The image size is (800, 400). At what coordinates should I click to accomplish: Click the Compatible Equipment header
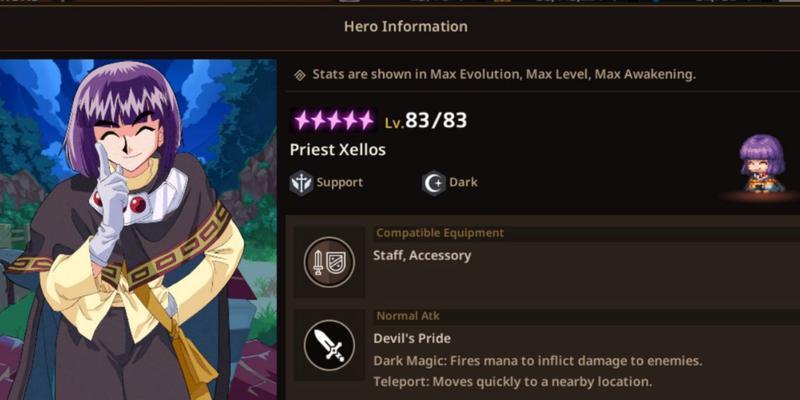tap(440, 233)
